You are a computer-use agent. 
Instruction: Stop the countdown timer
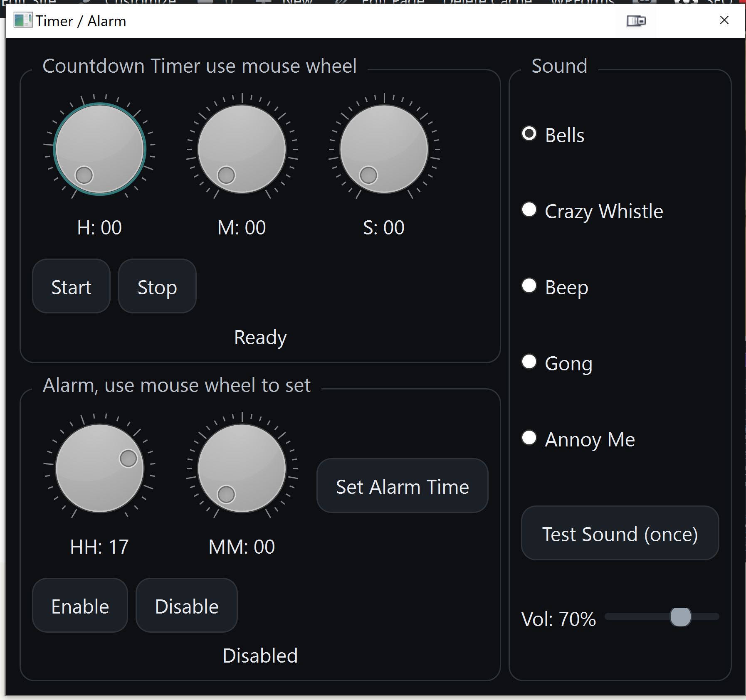(157, 286)
